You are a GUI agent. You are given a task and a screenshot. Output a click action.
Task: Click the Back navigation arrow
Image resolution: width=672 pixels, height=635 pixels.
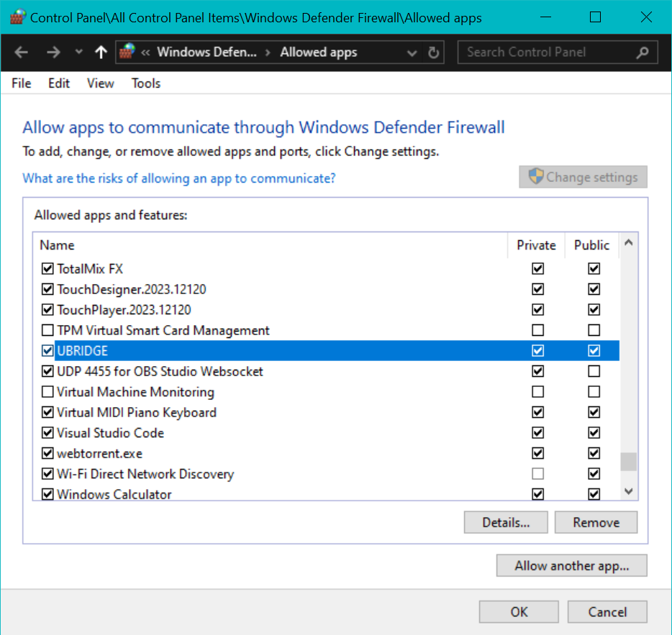coord(22,52)
